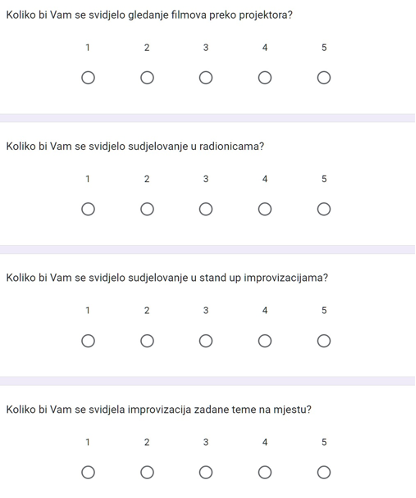
Task: Choose rating 3 for sudjelovanje u radionicama
Action: pyautogui.click(x=206, y=209)
